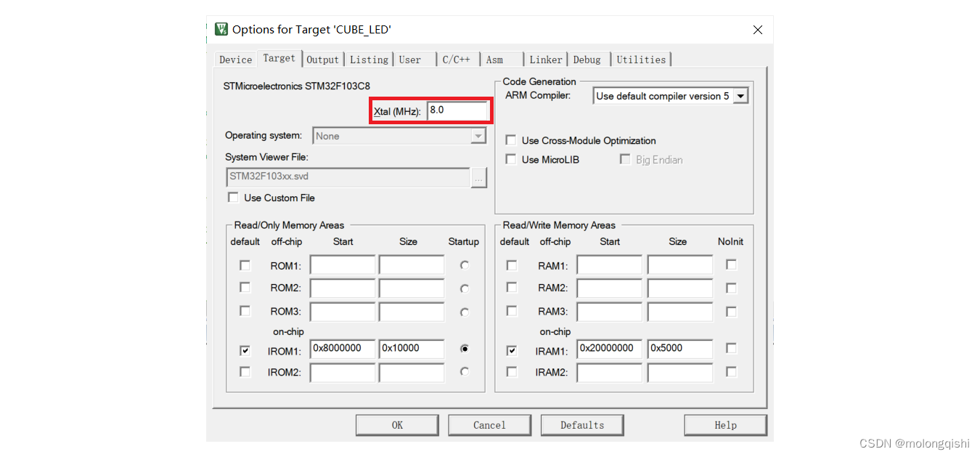This screenshot has width=980, height=457.
Task: Open the Output tab
Action: (x=323, y=60)
